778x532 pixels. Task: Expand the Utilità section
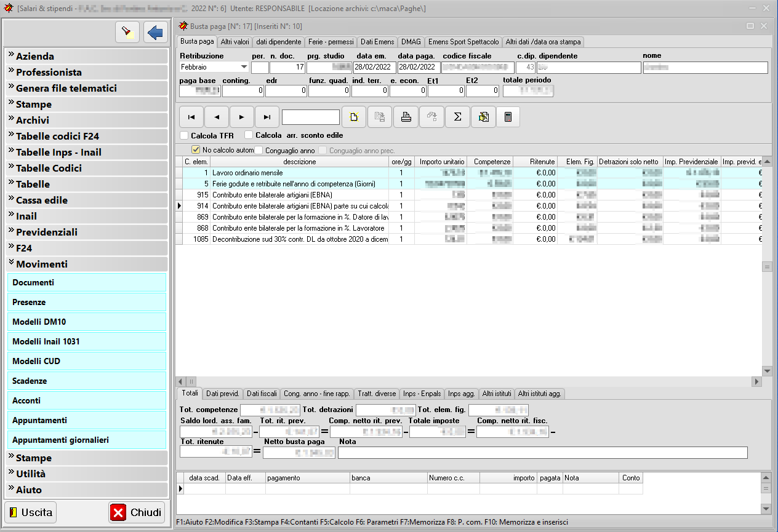(87, 474)
